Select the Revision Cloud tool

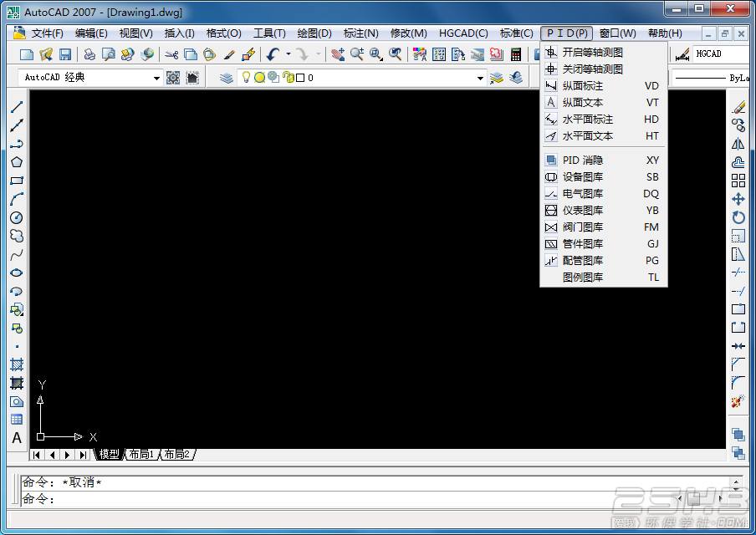coord(17,236)
